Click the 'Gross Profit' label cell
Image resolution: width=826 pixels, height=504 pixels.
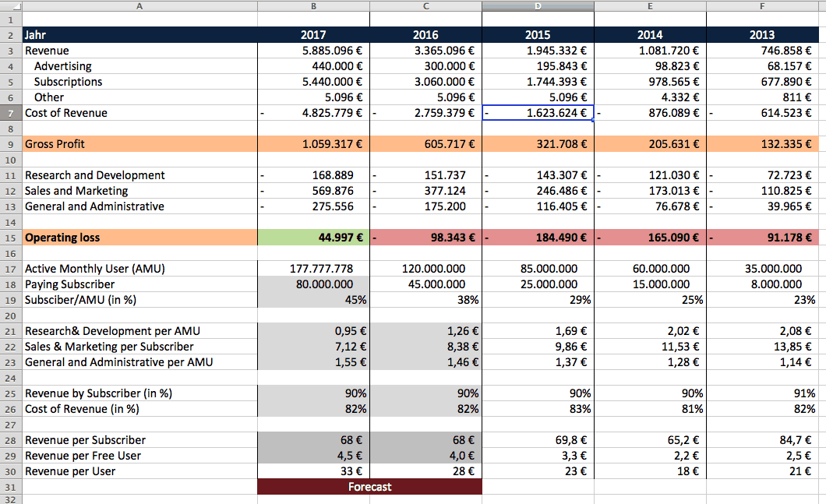click(139, 144)
